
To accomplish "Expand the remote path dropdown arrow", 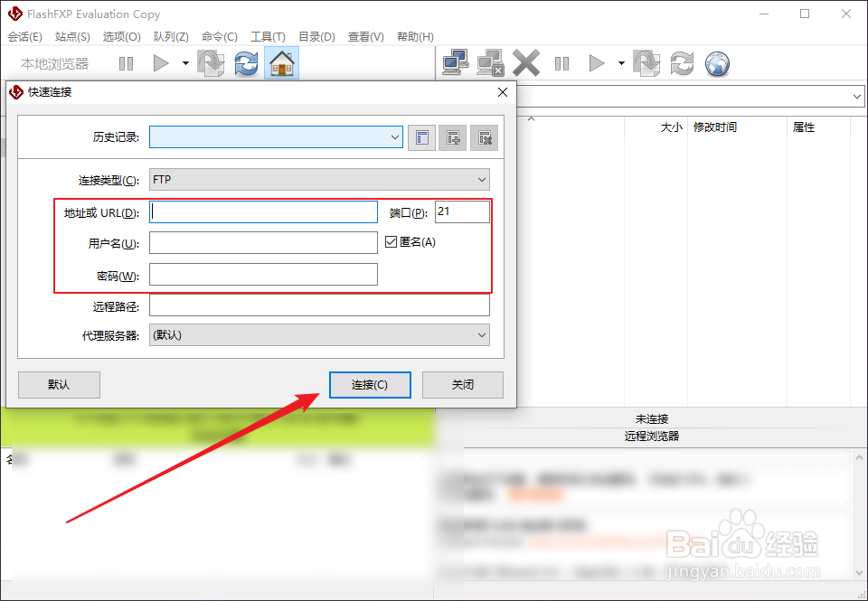I will pos(857,97).
